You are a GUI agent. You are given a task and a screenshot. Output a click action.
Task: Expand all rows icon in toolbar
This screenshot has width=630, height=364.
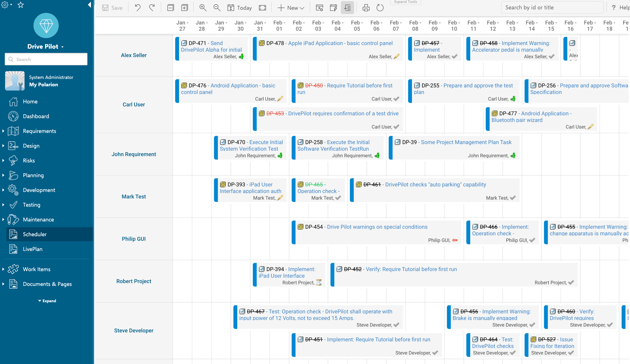(x=184, y=8)
